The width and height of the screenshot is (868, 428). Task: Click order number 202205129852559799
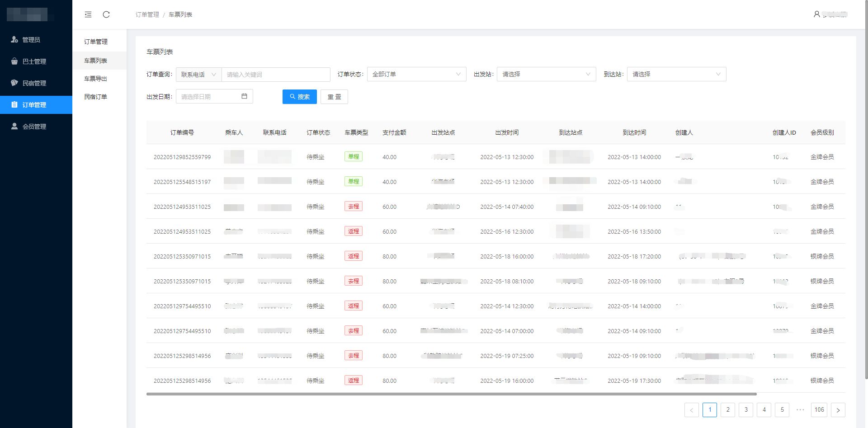182,157
